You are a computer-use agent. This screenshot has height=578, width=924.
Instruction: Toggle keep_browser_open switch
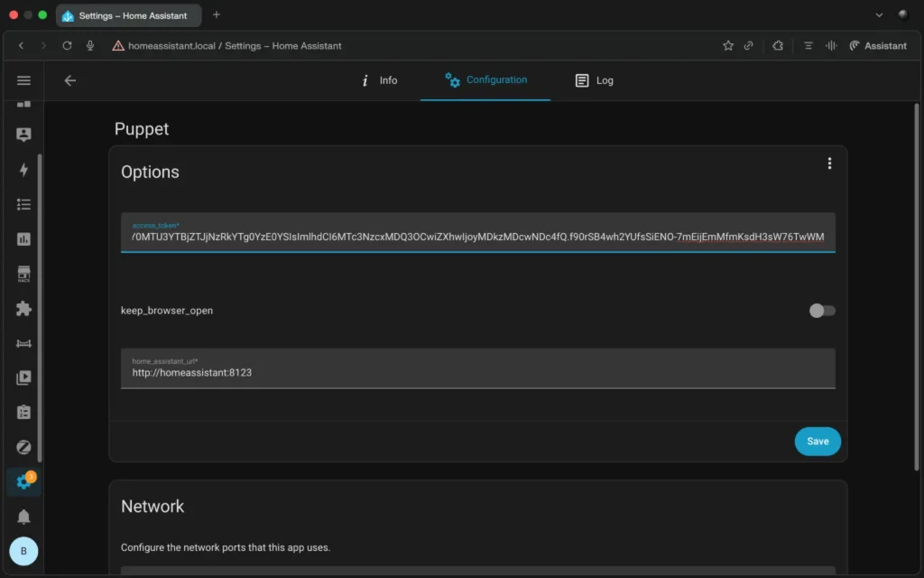click(821, 311)
